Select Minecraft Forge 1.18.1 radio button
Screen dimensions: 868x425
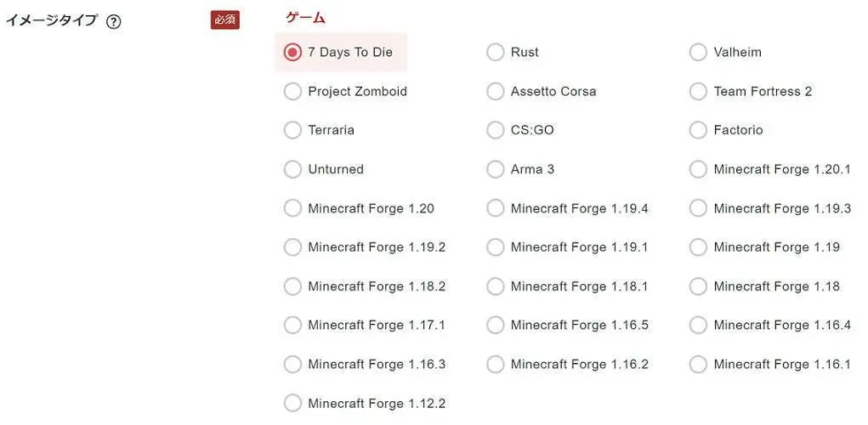(496, 286)
